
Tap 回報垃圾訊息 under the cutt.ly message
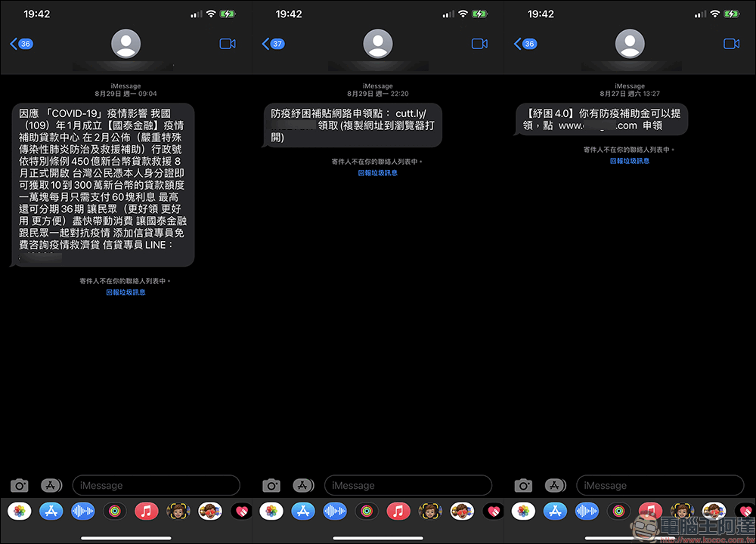pos(377,173)
